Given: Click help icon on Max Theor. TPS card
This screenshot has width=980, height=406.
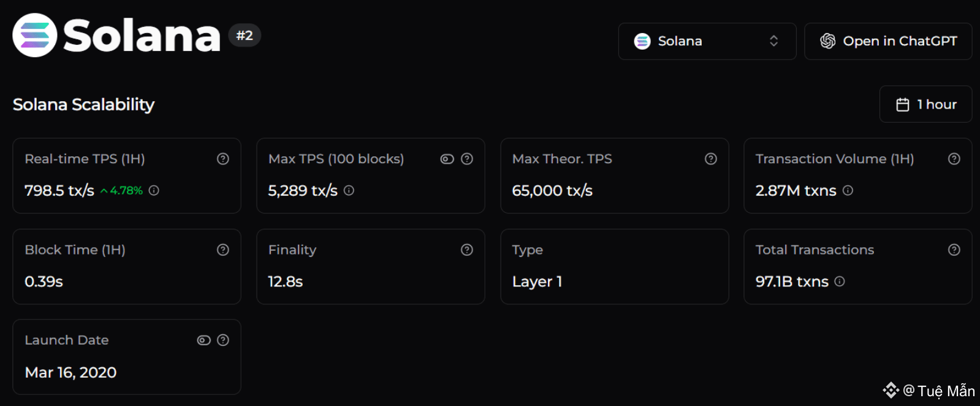Looking at the screenshot, I should tap(711, 159).
